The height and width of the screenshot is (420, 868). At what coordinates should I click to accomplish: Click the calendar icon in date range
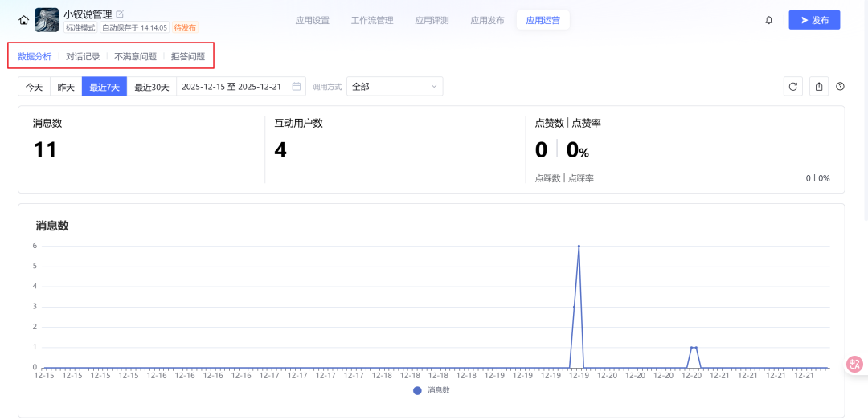tap(297, 87)
